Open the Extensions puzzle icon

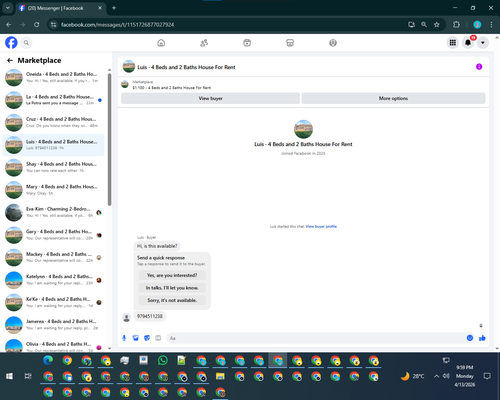[456, 25]
